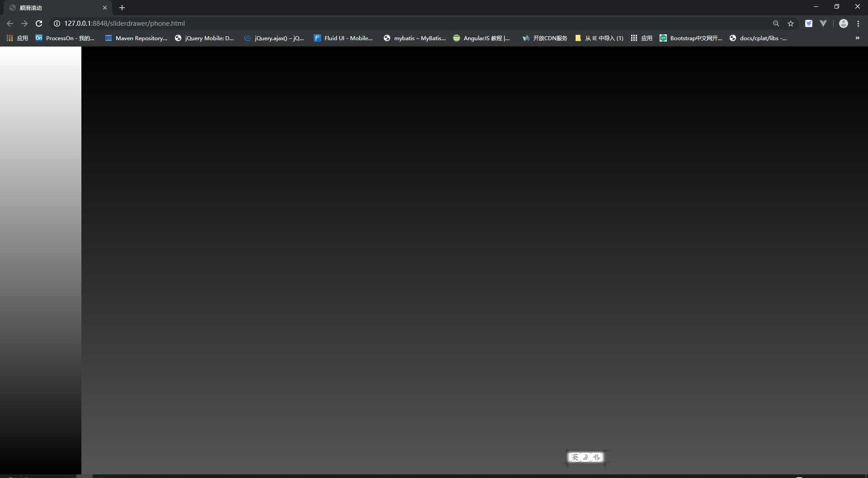This screenshot has width=868, height=478.
Task: Open the second 应用 apps bookmark
Action: 642,38
